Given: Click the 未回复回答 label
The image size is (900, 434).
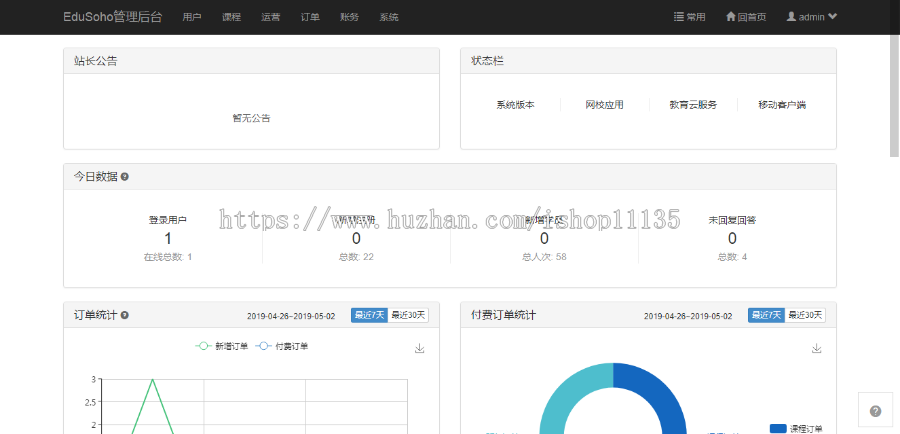Looking at the screenshot, I should pyautogui.click(x=732, y=220).
